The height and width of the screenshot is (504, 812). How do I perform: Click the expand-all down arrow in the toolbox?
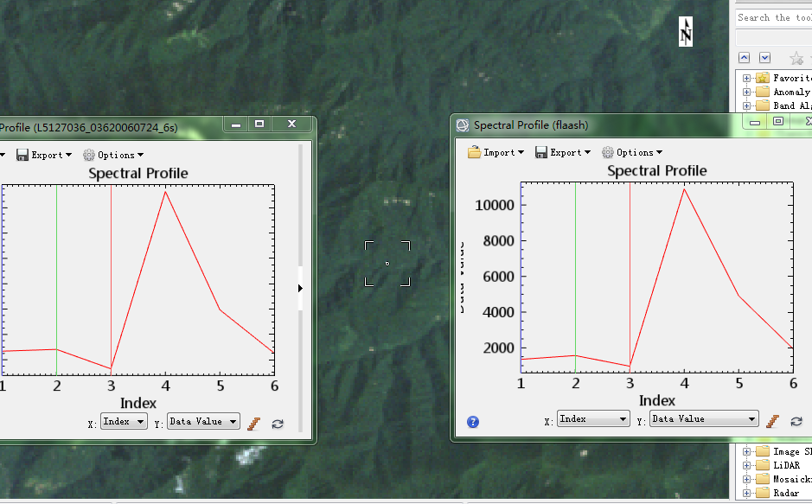coord(765,57)
